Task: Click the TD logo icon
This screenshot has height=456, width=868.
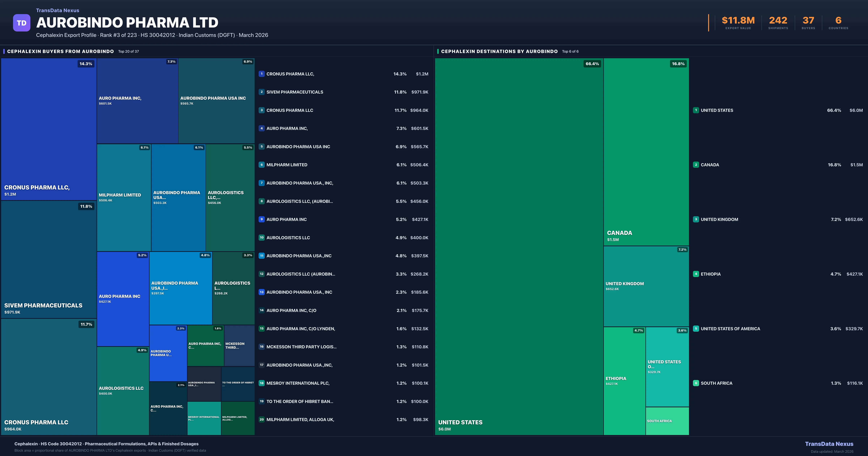Action: tap(22, 23)
